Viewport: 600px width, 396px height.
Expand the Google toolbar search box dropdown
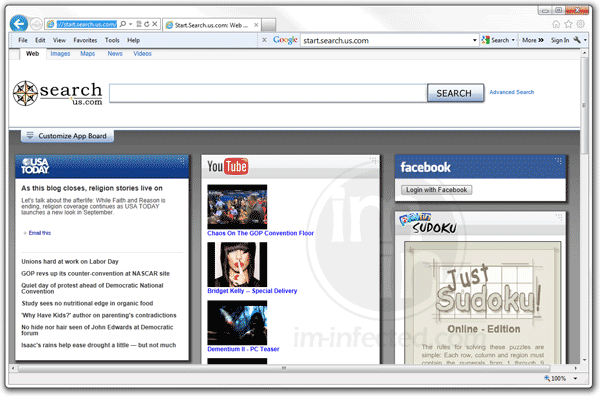[x=474, y=40]
